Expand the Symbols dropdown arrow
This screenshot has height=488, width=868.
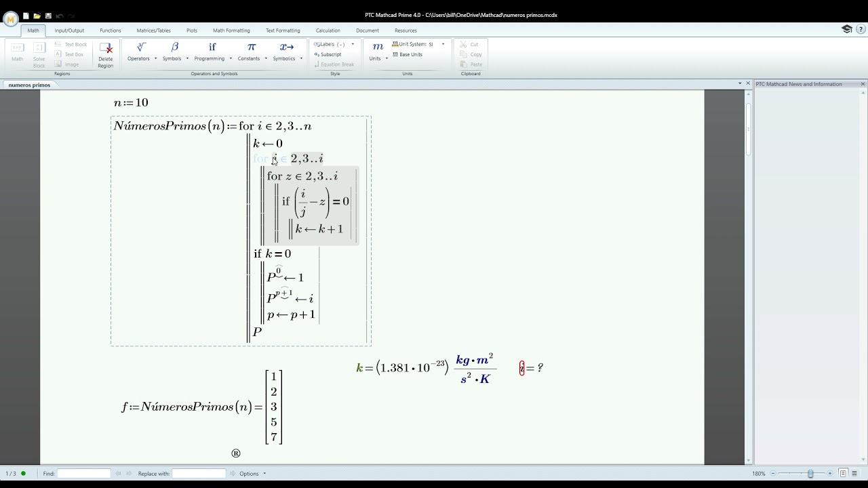pos(187,58)
